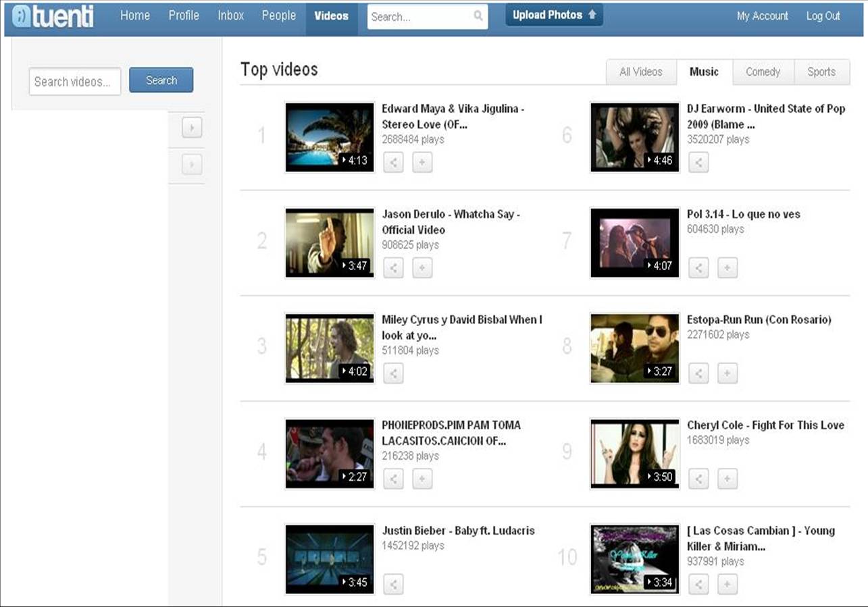The image size is (868, 607).
Task: Play the Jason Derulo video thumbnail
Action: [x=330, y=242]
